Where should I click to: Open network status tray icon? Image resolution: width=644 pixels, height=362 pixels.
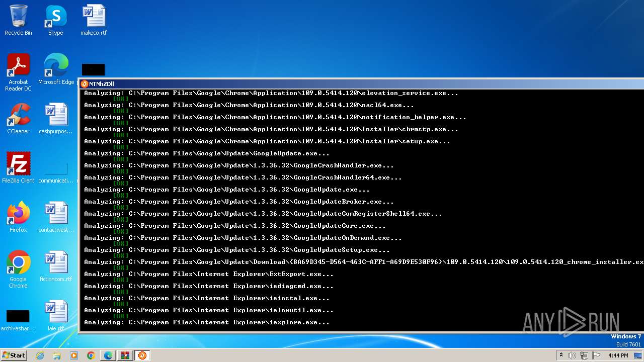584,355
